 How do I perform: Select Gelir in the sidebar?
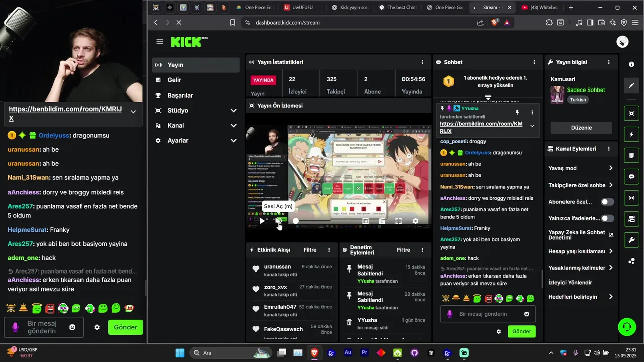click(x=196, y=80)
